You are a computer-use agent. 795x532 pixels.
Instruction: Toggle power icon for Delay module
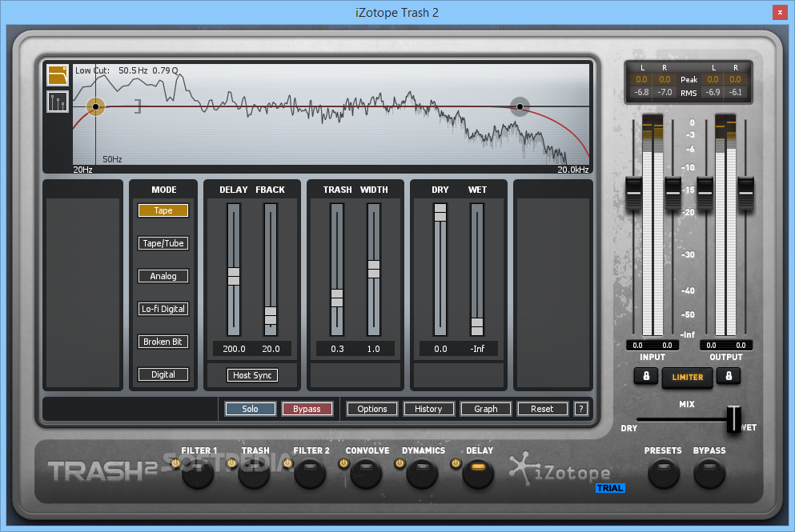[456, 463]
